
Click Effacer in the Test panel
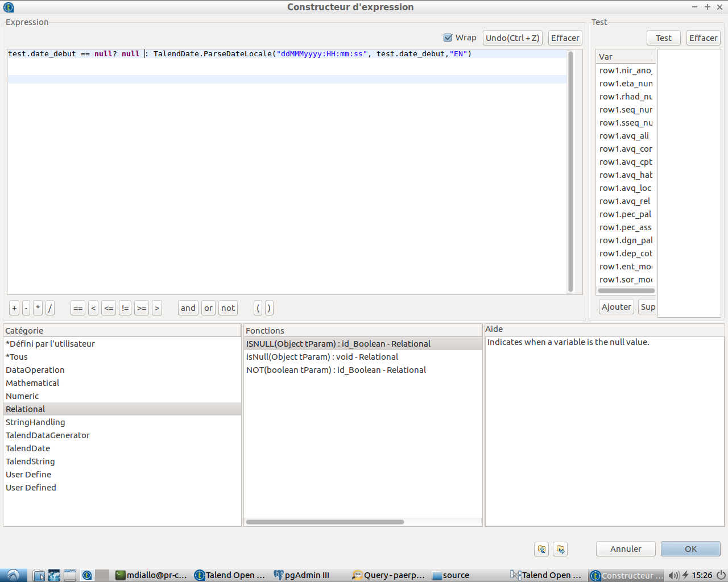click(x=703, y=38)
